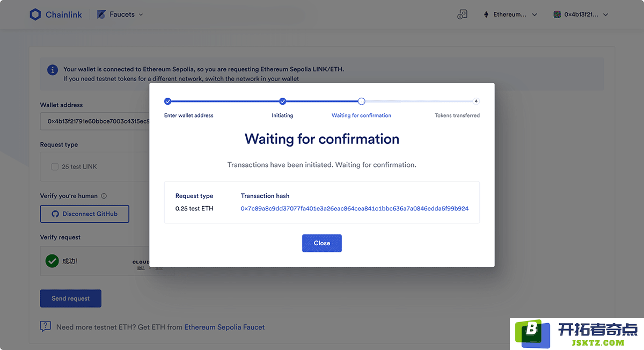This screenshot has width=644, height=350.
Task: Click the green success checkmark in Verify request
Action: point(52,261)
